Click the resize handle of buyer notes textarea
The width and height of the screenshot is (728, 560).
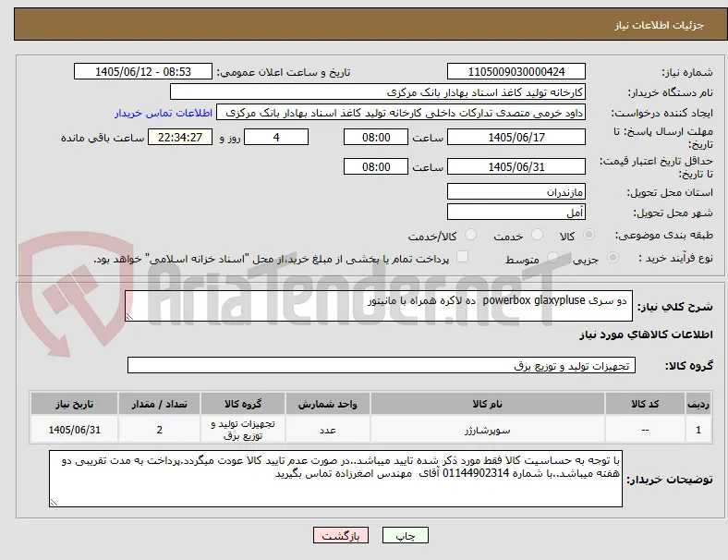54,503
